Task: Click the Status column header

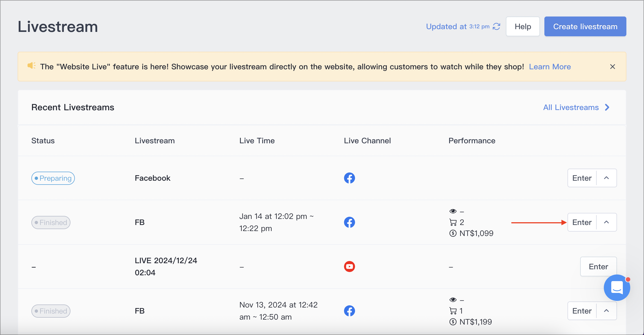Action: point(43,141)
